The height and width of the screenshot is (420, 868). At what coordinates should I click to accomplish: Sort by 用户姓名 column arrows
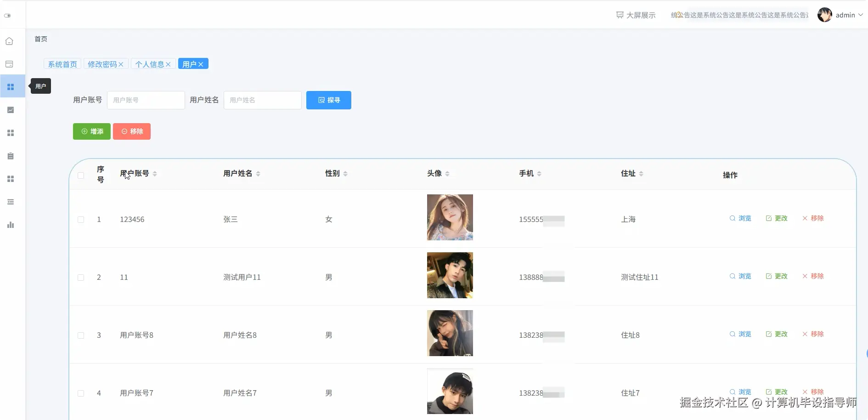(x=258, y=174)
